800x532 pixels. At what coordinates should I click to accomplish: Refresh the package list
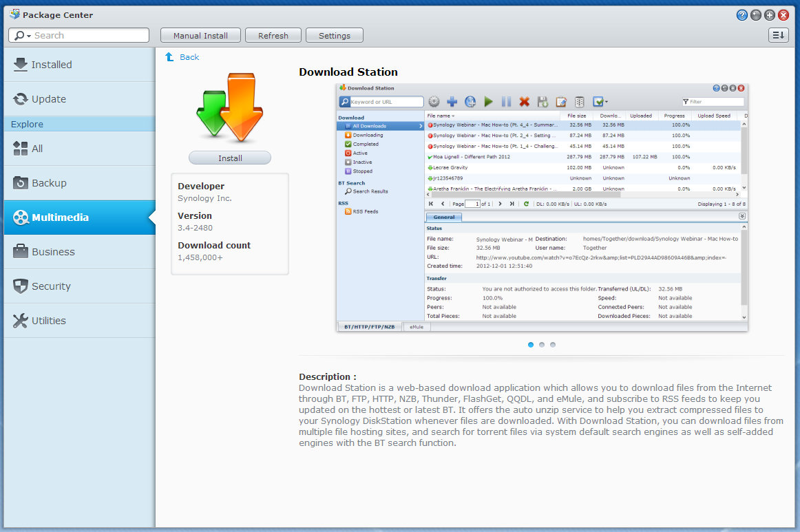[273, 35]
